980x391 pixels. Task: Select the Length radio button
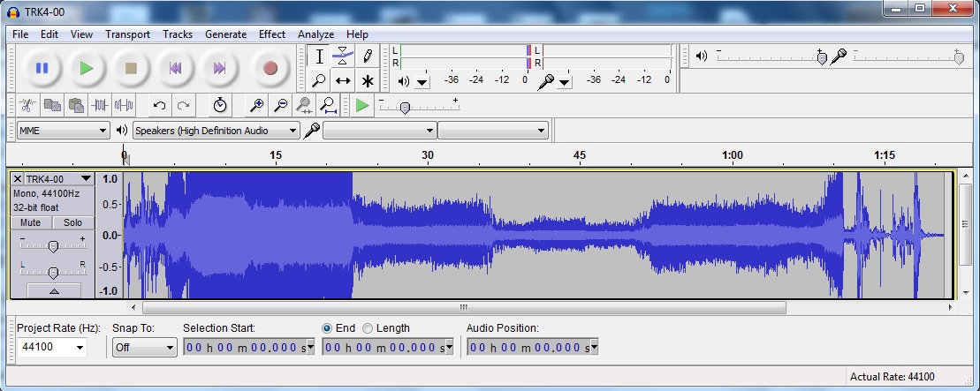click(x=368, y=328)
